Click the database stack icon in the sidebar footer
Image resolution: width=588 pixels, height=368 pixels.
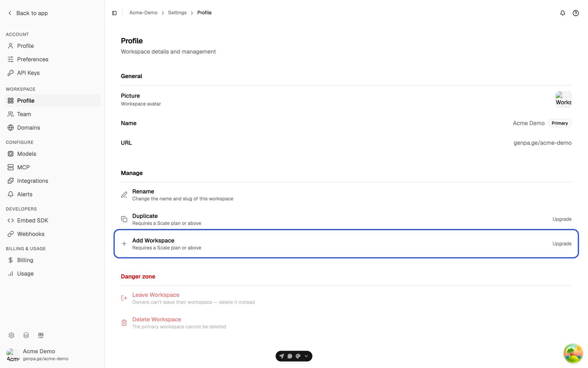(x=26, y=335)
